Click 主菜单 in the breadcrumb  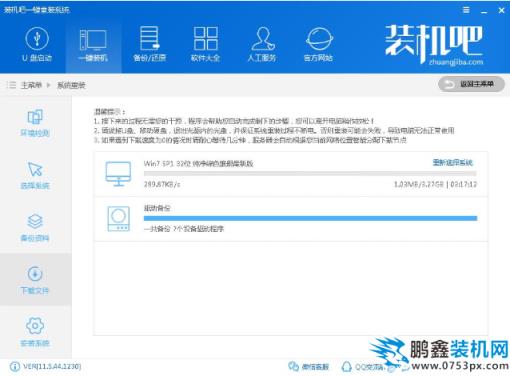click(31, 85)
